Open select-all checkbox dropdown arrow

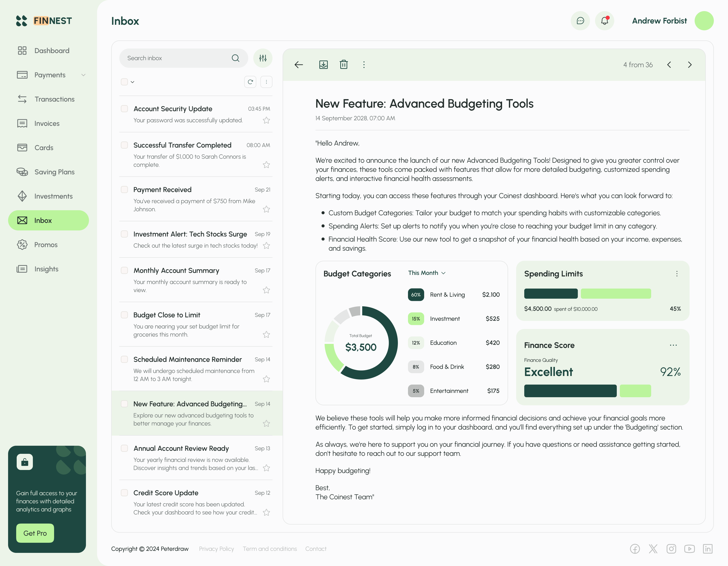(x=133, y=82)
